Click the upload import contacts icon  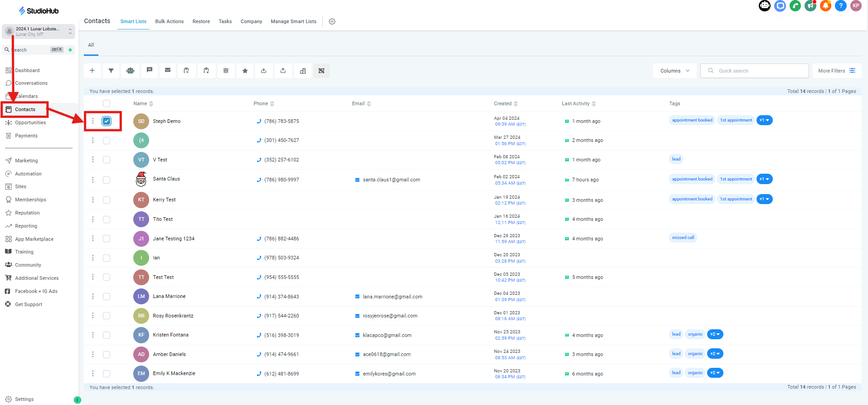(x=283, y=71)
